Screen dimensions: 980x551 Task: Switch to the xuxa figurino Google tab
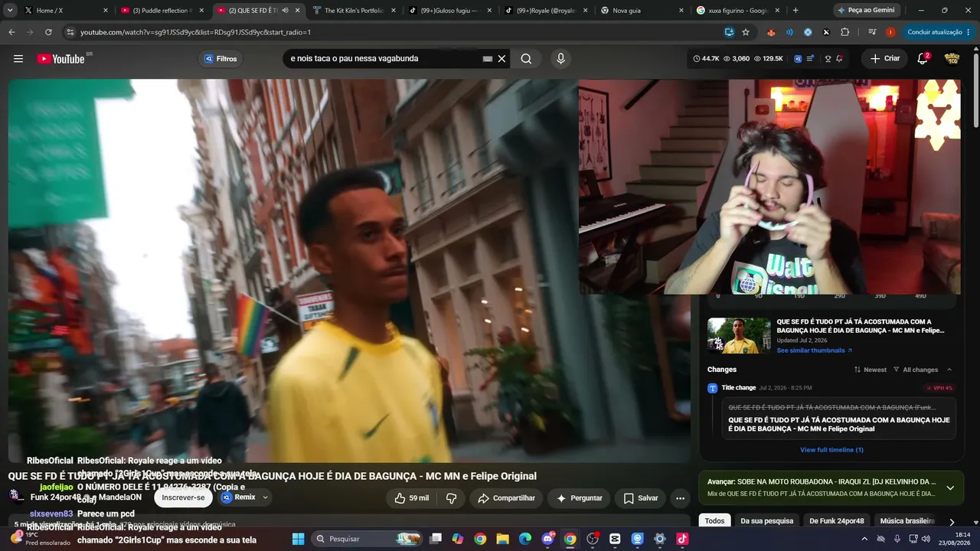[x=737, y=11]
